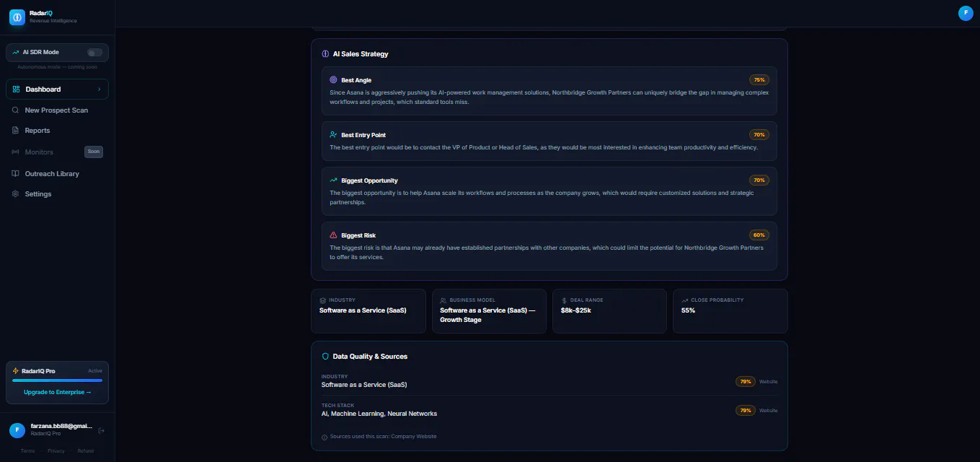The image size is (980, 462).
Task: Click the Best Angle target icon
Action: [333, 80]
